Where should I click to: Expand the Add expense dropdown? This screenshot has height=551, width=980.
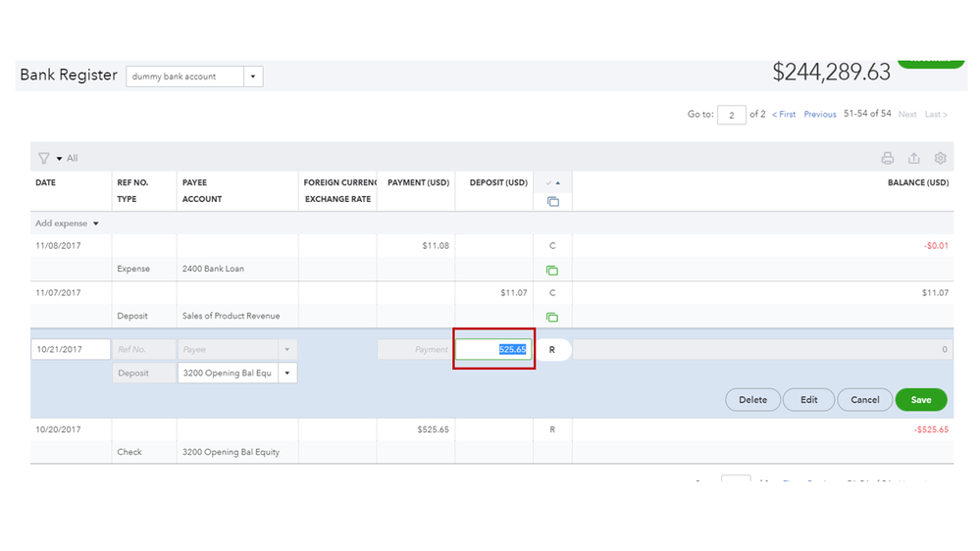(95, 224)
